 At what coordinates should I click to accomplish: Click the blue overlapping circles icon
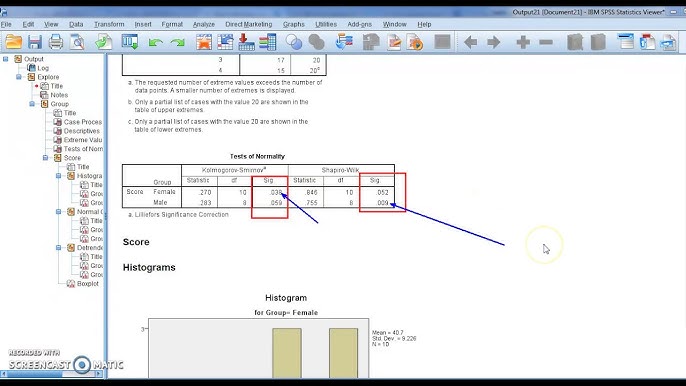tap(294, 42)
